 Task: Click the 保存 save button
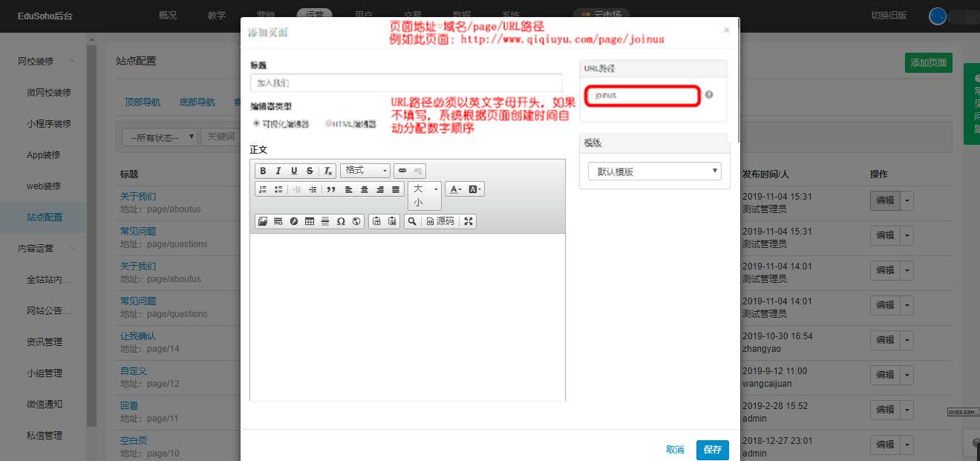coord(712,450)
